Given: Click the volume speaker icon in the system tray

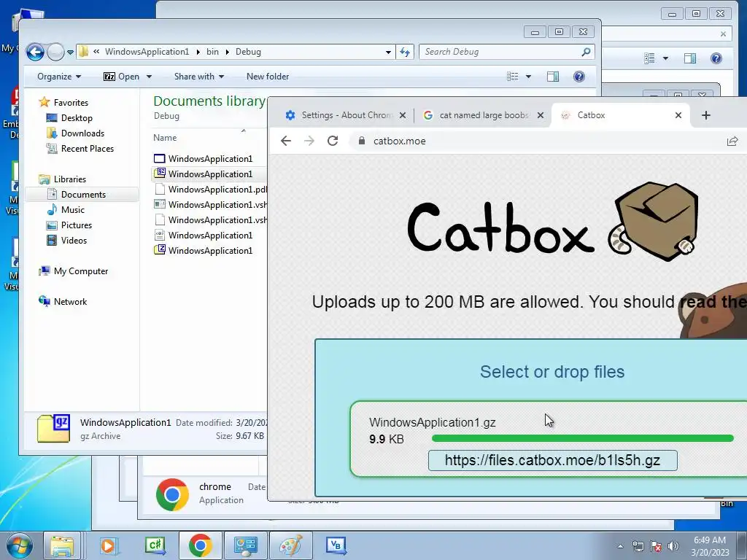Looking at the screenshot, I should coord(673,546).
